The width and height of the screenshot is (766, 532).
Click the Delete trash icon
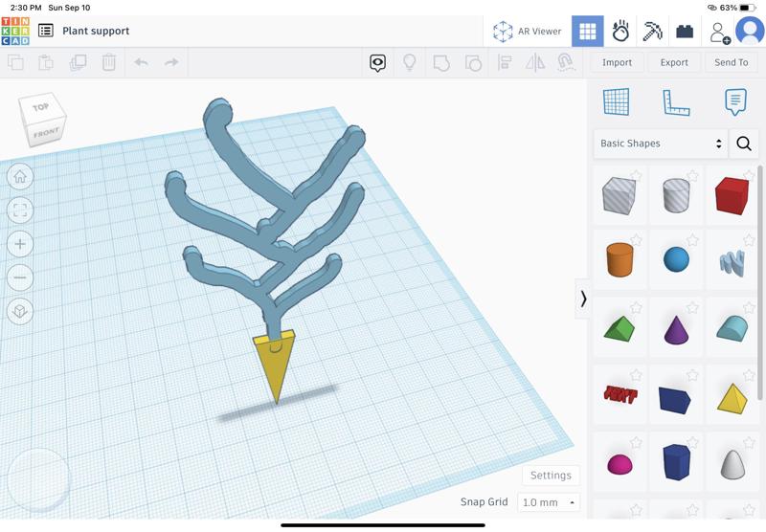[x=109, y=62]
